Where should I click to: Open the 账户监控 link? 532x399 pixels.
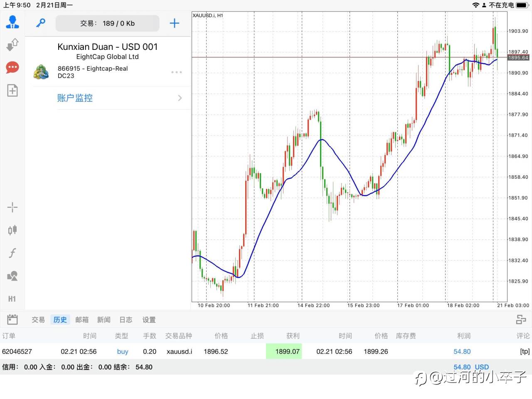75,98
